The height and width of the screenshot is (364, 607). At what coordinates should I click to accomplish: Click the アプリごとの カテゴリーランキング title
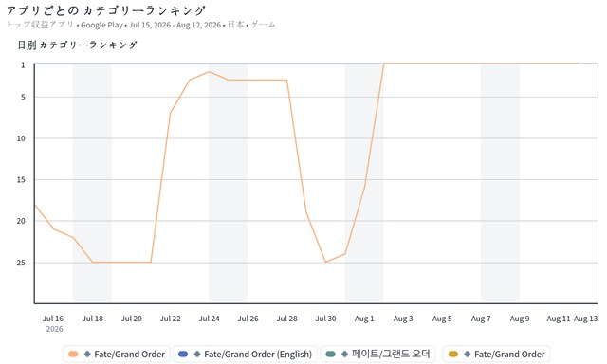pyautogui.click(x=105, y=10)
